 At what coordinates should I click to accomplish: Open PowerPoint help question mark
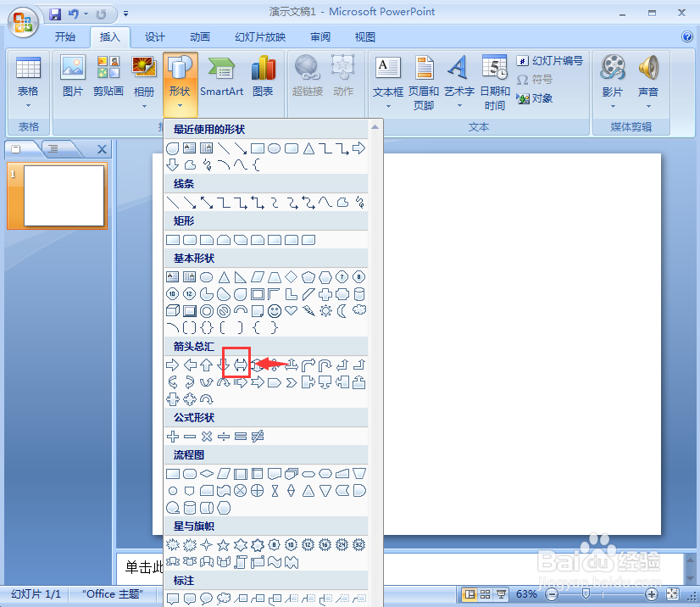(687, 36)
